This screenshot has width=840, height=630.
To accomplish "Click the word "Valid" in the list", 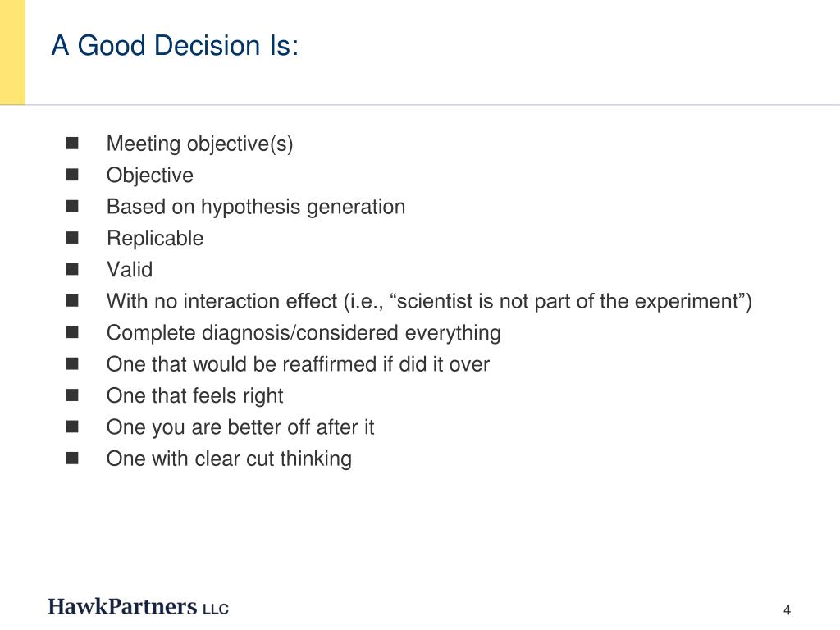I will (130, 269).
